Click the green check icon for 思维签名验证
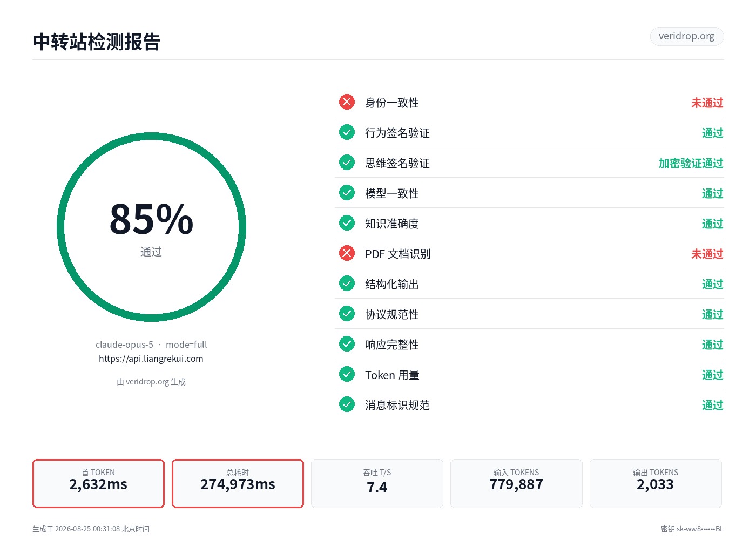This screenshot has height=540, width=756. pyautogui.click(x=347, y=163)
